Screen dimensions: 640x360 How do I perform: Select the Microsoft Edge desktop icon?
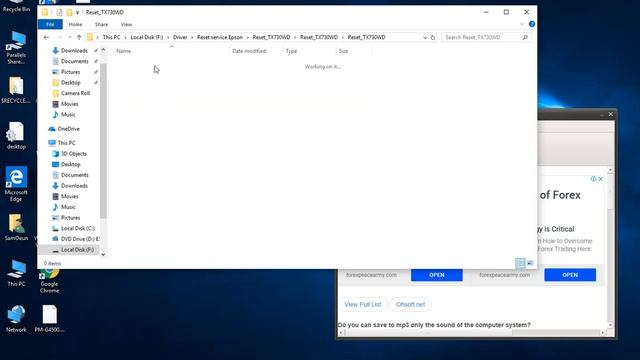click(x=16, y=184)
